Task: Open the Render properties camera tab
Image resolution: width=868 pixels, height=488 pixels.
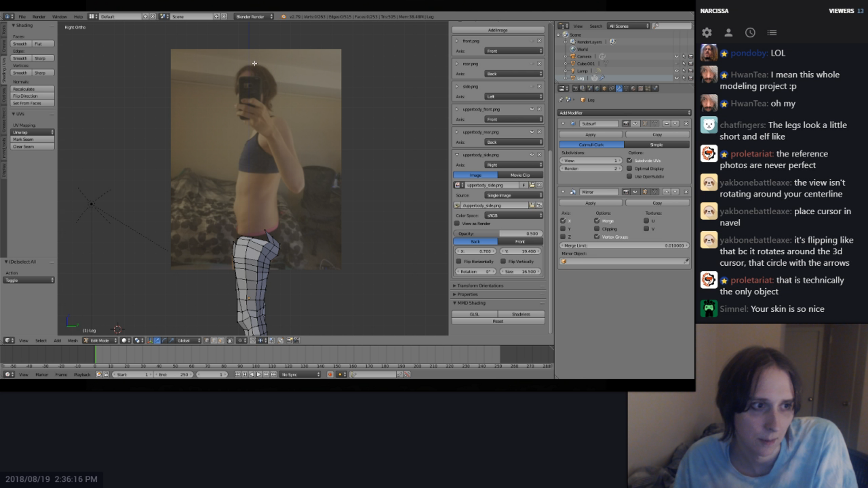Action: tap(576, 89)
